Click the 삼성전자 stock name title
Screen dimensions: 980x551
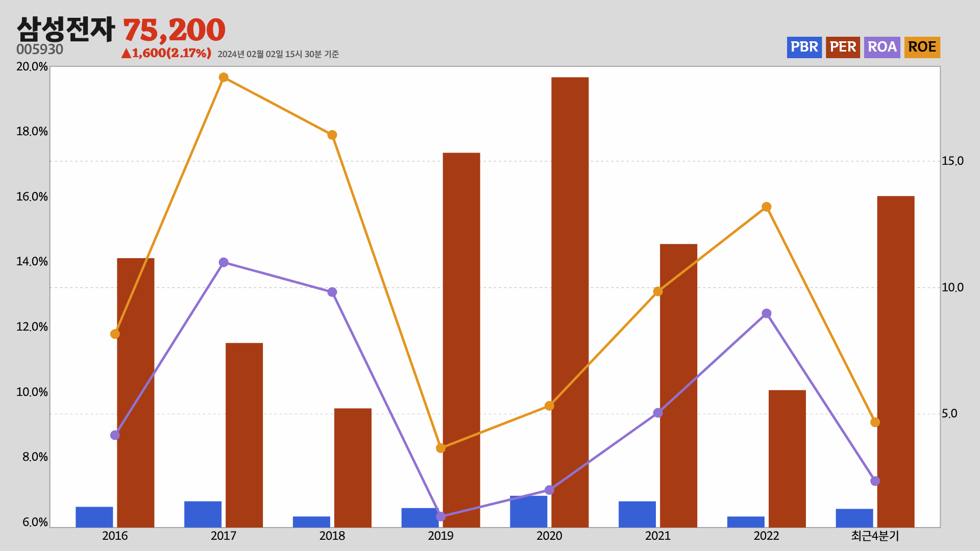tap(66, 30)
